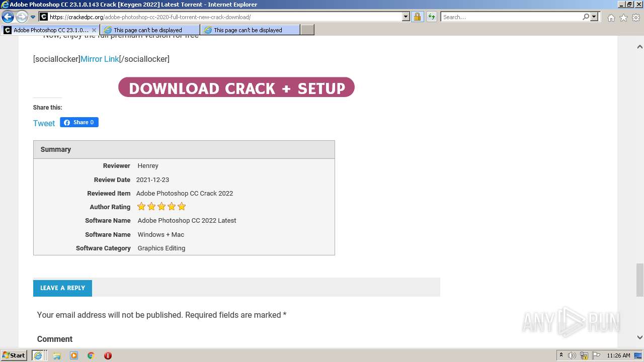This screenshot has height=362, width=644.
Task: Close the Adobe Photoshop CC tab
Action: pyautogui.click(x=94, y=30)
